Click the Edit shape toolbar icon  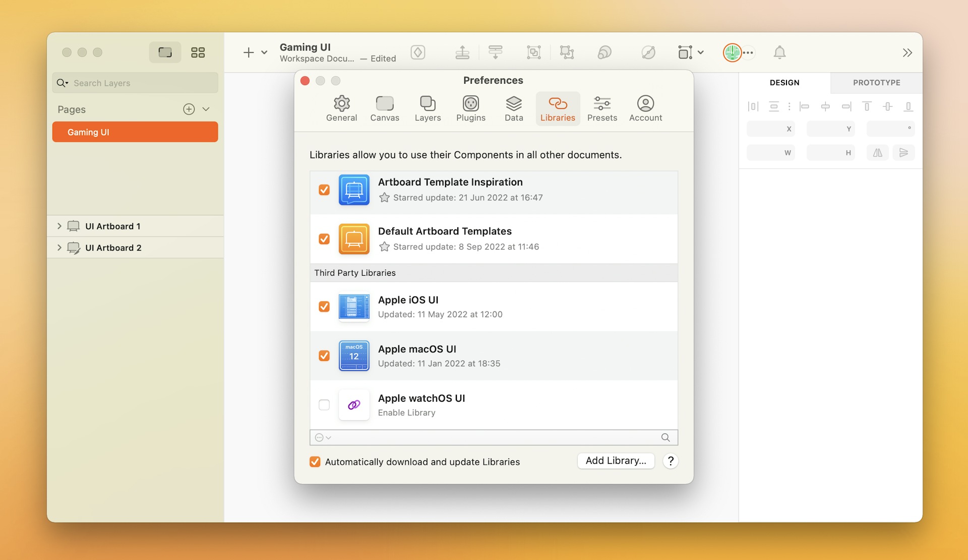648,52
